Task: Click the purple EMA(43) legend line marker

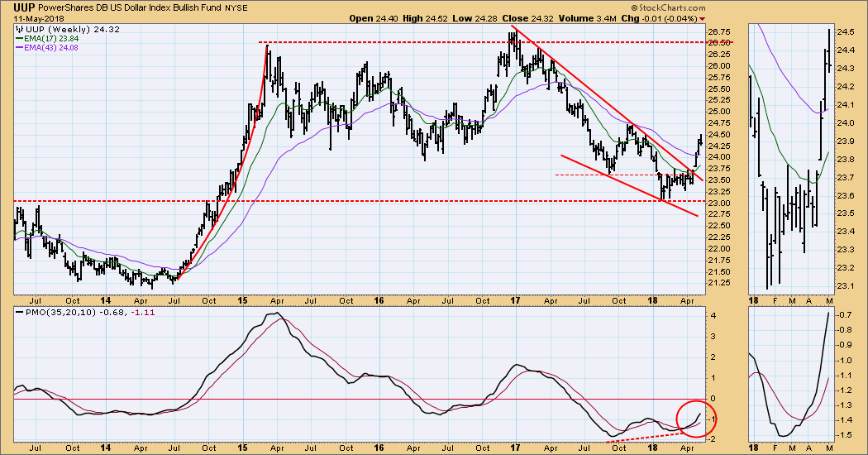Action: pos(19,48)
